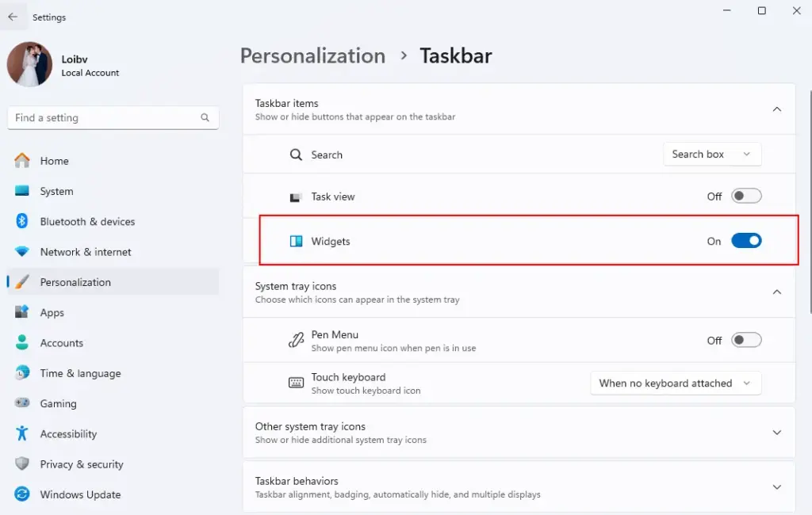Click the magnifier icon in search field

(x=205, y=118)
